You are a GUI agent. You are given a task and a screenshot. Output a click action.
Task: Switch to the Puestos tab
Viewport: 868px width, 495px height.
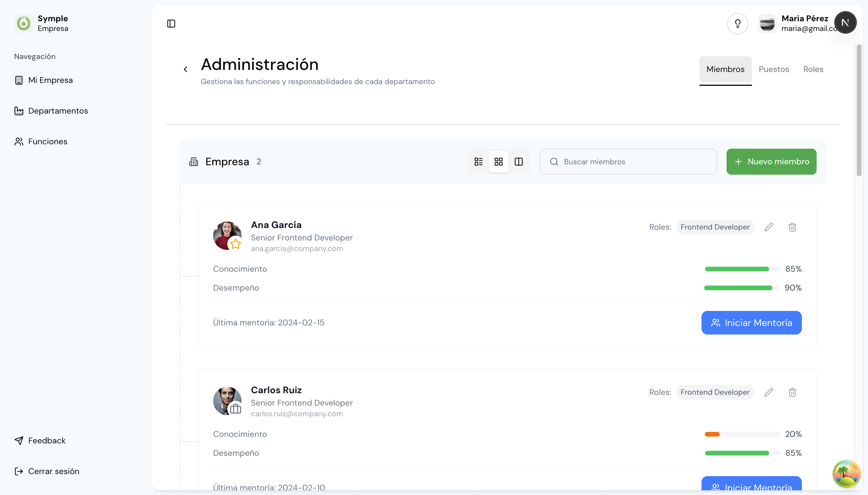point(774,69)
